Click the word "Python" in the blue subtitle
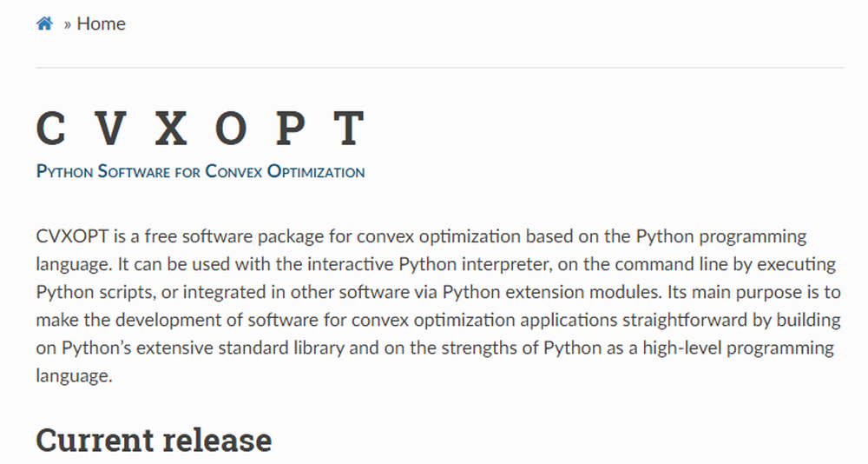This screenshot has height=464, width=868. tap(64, 171)
